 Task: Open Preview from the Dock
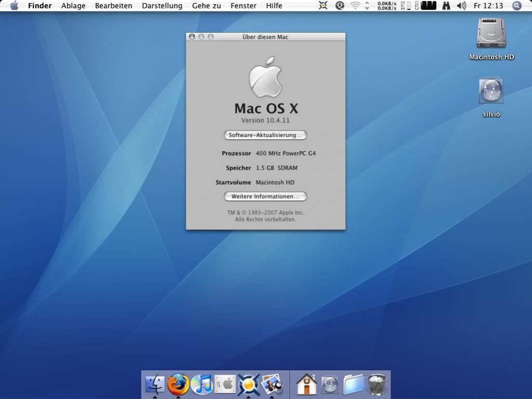tap(272, 384)
